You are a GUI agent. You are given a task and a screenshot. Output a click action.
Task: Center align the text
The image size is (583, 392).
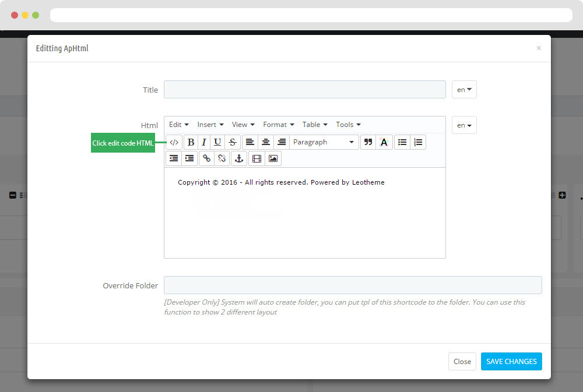pyautogui.click(x=266, y=142)
